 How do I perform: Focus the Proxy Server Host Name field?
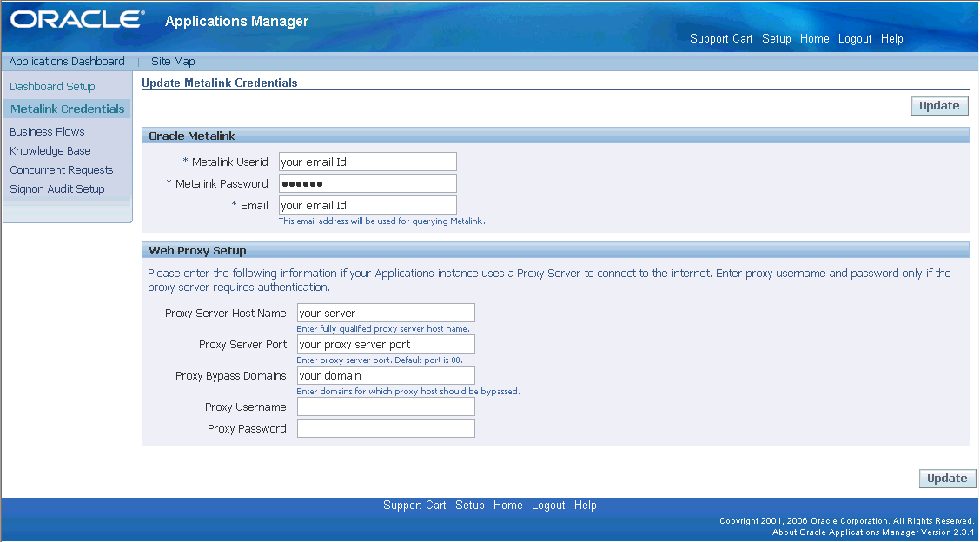click(386, 314)
